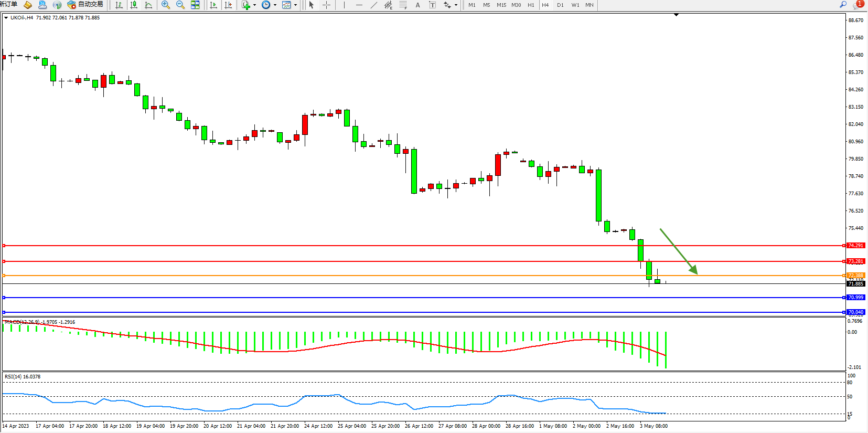Toggle the Auto Scroll chart button
This screenshot has height=433, width=868.
pos(213,5)
